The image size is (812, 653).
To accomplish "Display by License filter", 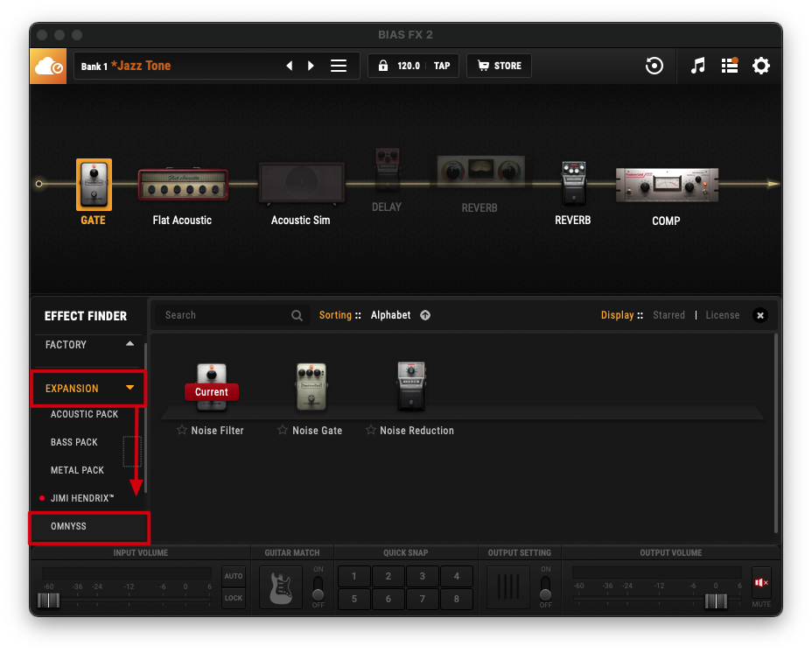I will tap(723, 315).
